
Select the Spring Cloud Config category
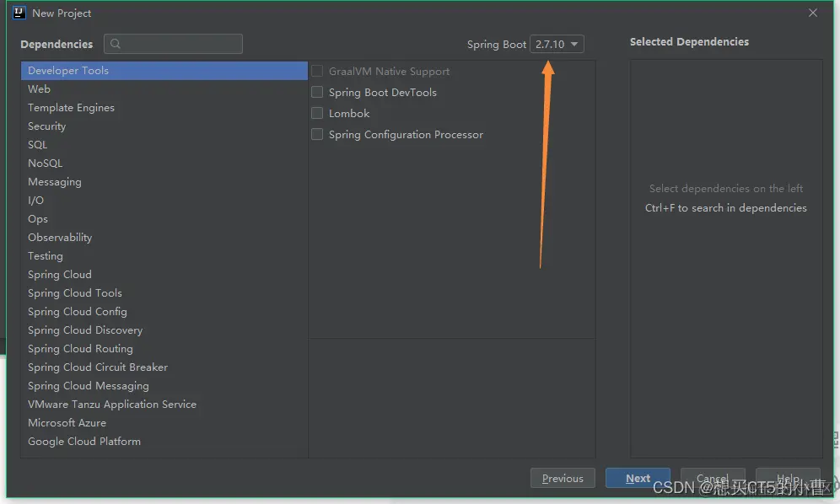click(164, 312)
